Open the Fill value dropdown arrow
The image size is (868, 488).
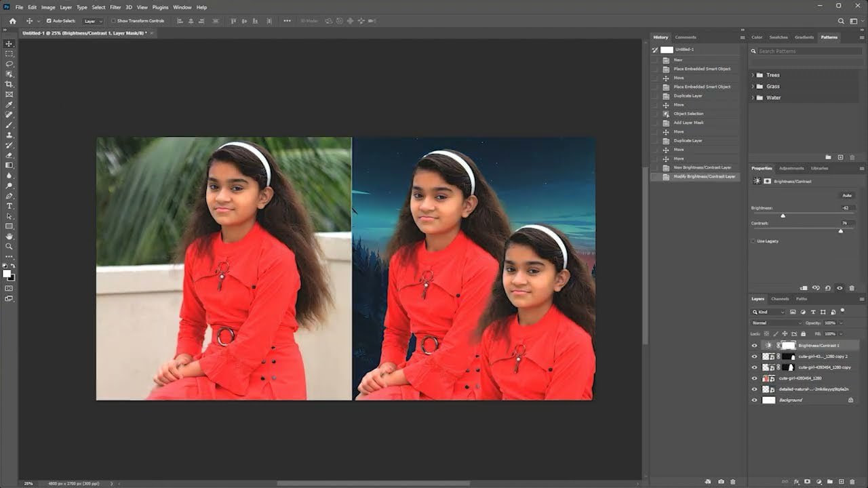pyautogui.click(x=841, y=333)
